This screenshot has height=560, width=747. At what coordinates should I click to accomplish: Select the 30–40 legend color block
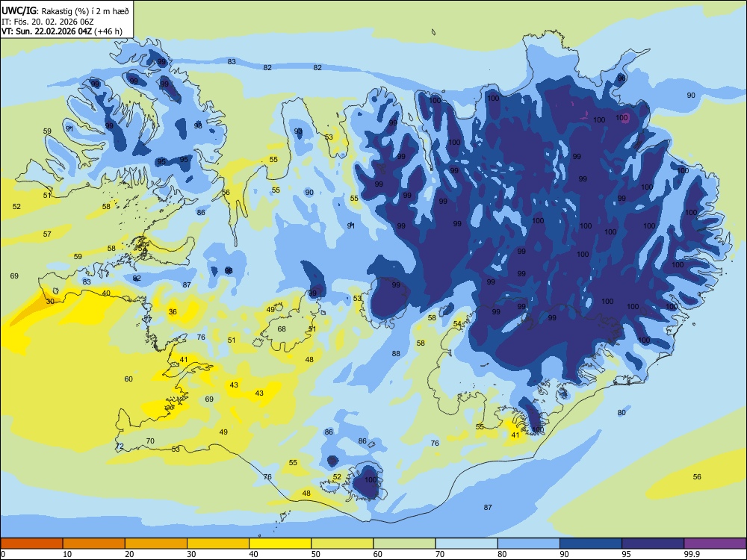[x=218, y=544]
